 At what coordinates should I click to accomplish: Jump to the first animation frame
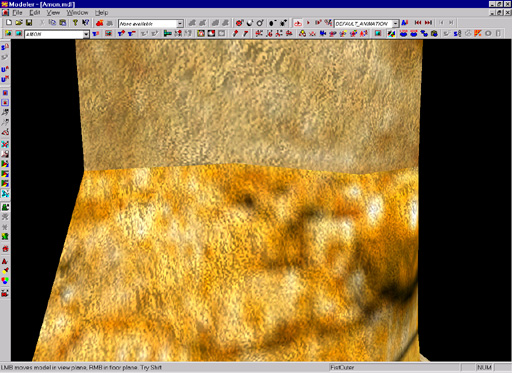click(x=418, y=23)
